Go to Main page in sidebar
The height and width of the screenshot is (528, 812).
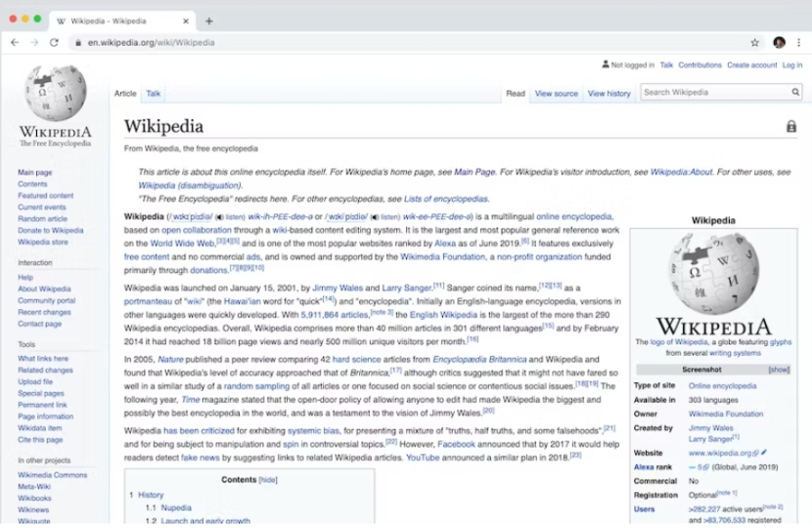pos(34,172)
